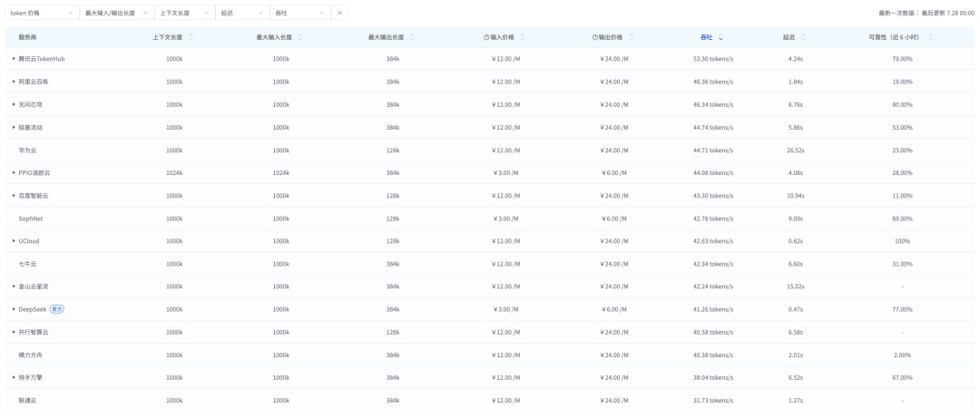Click the 31.73 tokens/s throughput value
980x409 pixels.
713,400
